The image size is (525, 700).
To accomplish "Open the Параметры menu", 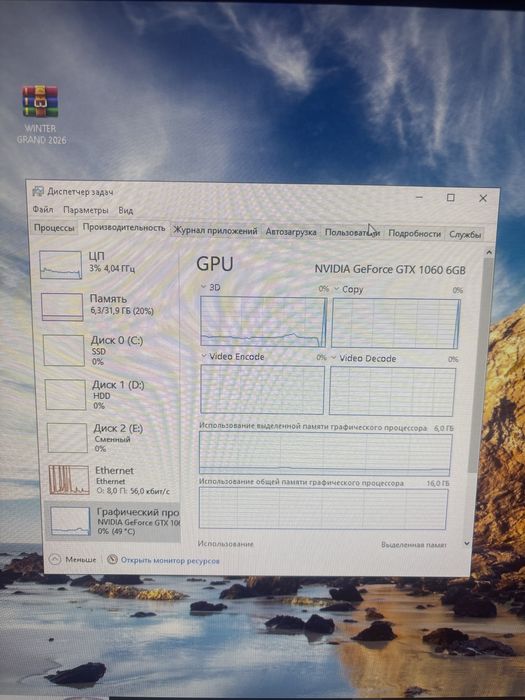I will click(x=85, y=210).
